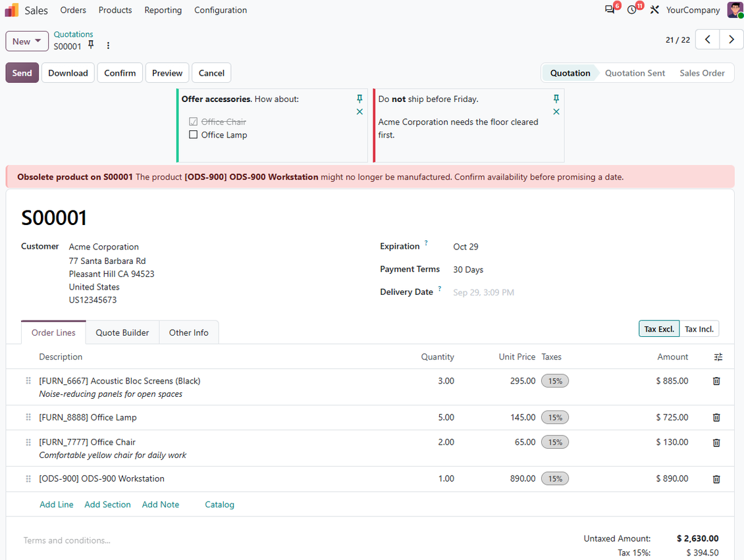Open the Reporting menu
The width and height of the screenshot is (744, 560).
point(163,10)
